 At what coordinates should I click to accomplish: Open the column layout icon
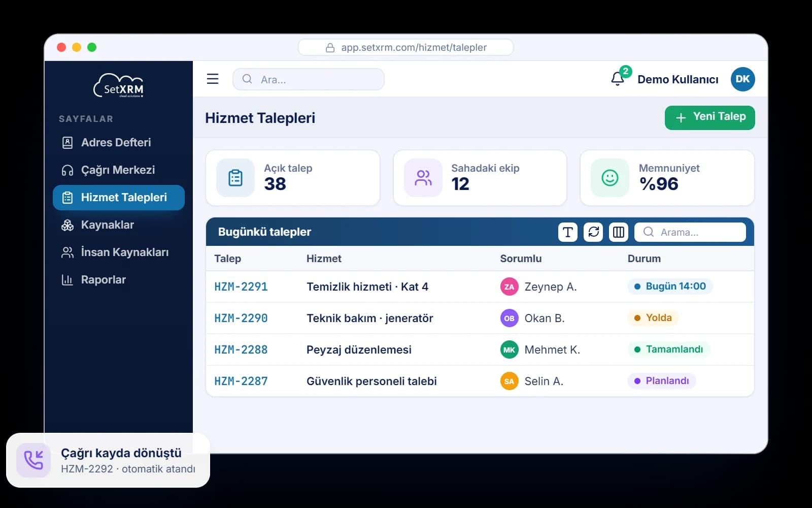(619, 232)
